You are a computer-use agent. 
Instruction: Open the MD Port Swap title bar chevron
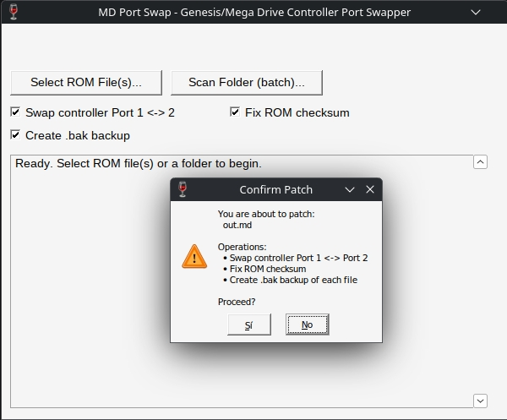(476, 13)
